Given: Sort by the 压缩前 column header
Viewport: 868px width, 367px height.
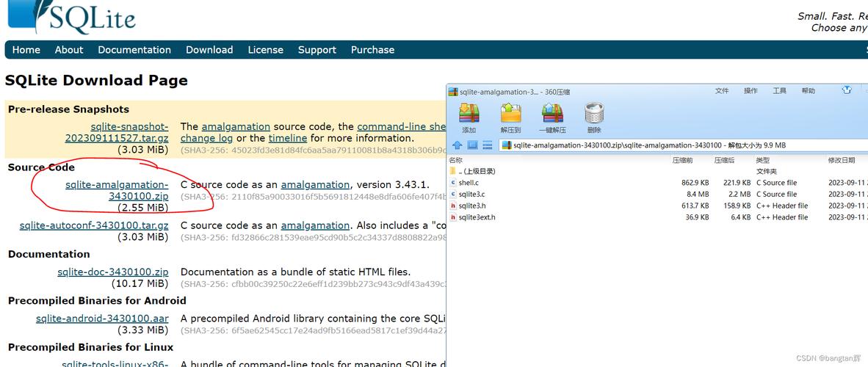Looking at the screenshot, I should (x=682, y=160).
